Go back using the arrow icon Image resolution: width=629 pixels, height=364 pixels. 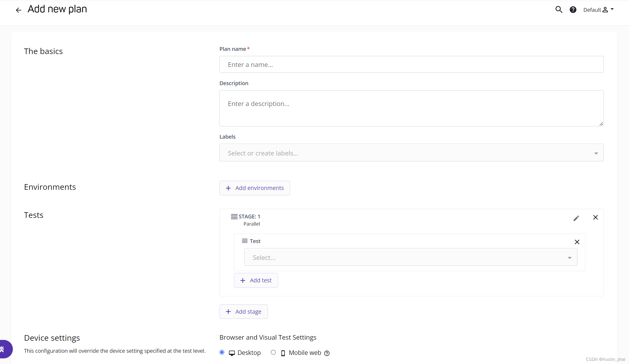coord(18,10)
